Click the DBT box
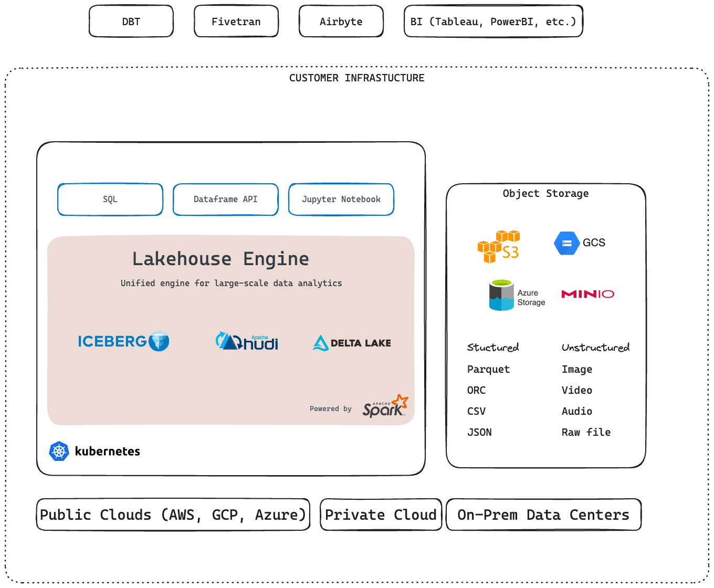The image size is (714, 588). 131,22
